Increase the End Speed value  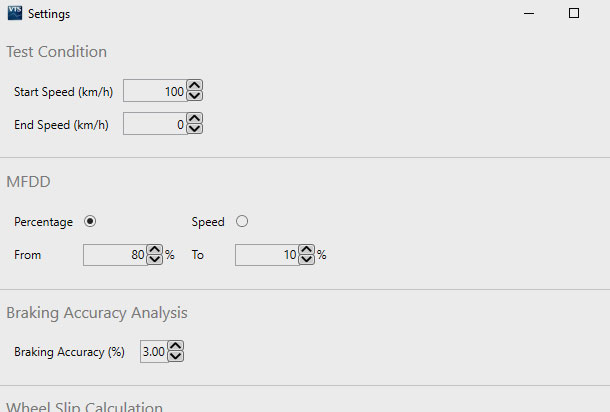click(195, 118)
